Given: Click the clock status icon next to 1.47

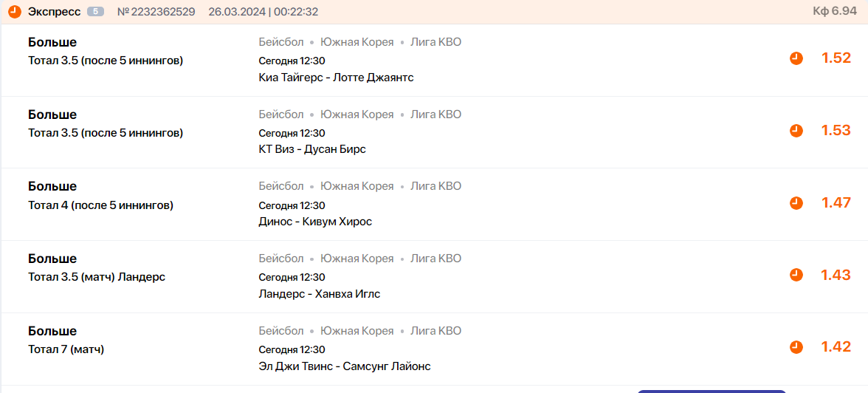Looking at the screenshot, I should point(796,203).
